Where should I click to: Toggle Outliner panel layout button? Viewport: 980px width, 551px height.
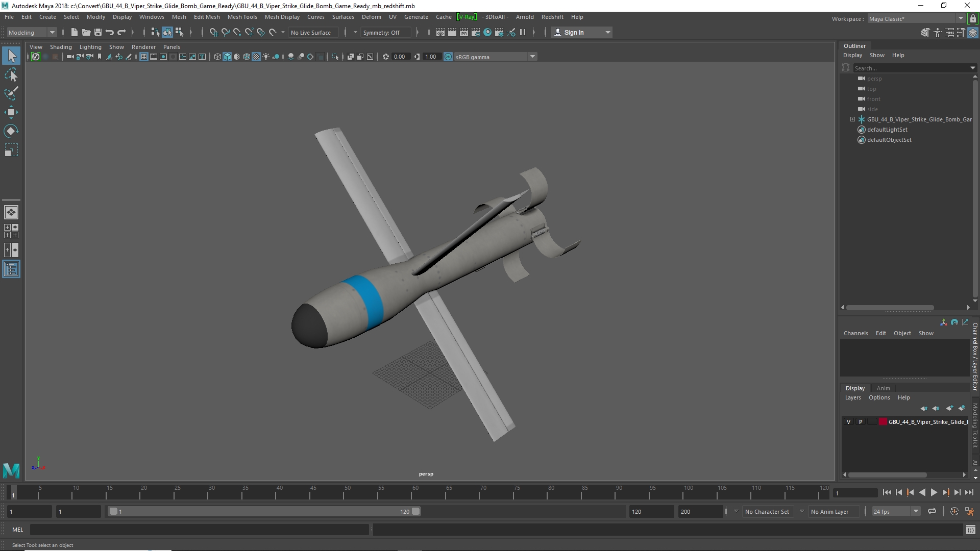click(x=11, y=269)
